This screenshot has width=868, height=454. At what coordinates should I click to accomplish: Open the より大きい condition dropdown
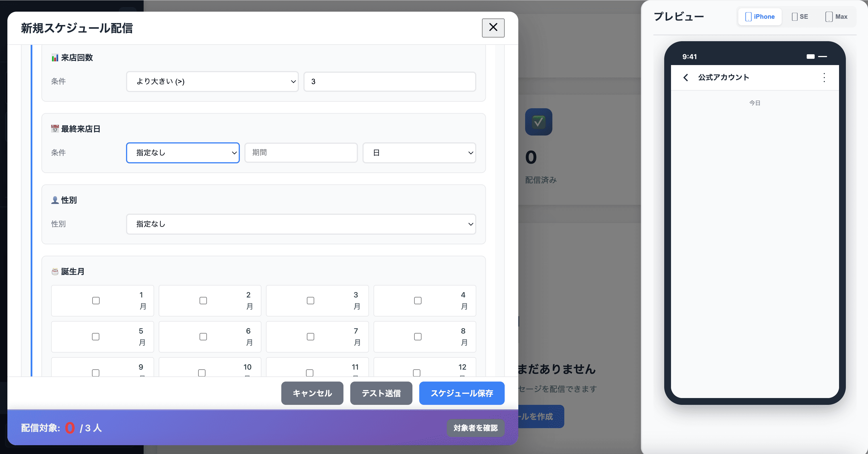[x=212, y=81]
